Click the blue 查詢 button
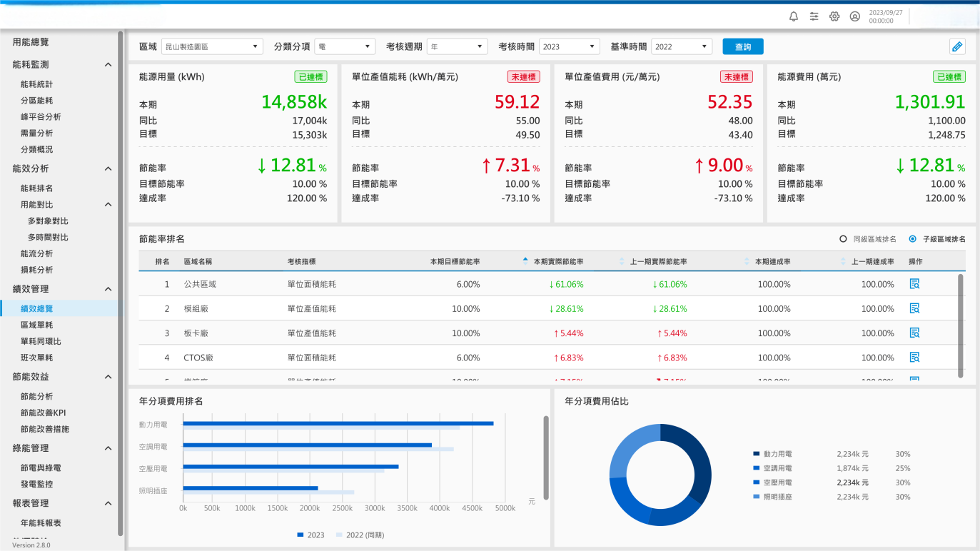The image size is (980, 551). pos(743,46)
